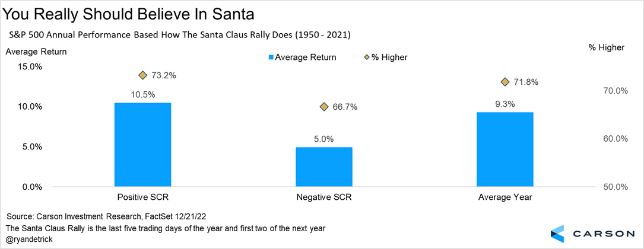Viewport: 644px width, 249px height.
Task: Click the Positive SCR blue bar
Action: click(x=142, y=145)
